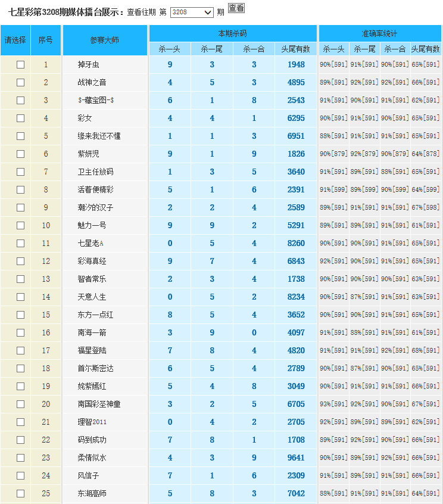The height and width of the screenshot is (504, 443).
Task: Click the 查看 button
Action: pyautogui.click(x=236, y=8)
